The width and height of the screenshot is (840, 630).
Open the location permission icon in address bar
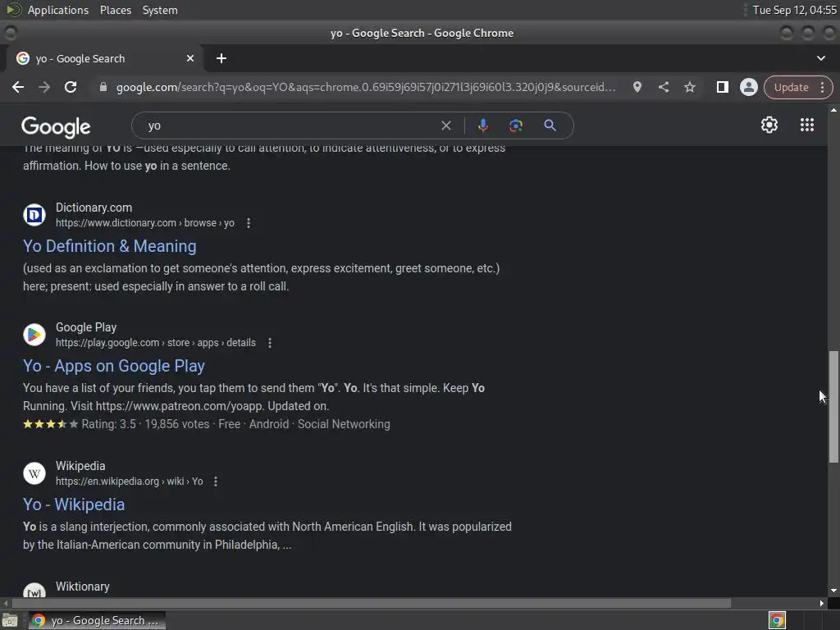pos(637,87)
